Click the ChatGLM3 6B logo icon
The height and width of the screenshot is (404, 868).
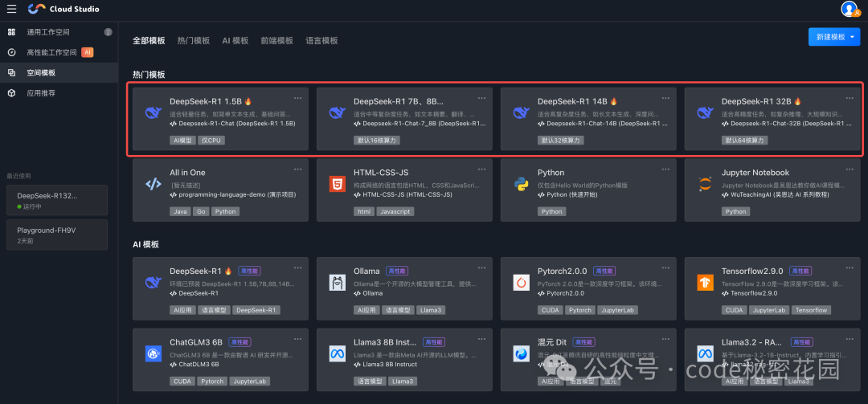[153, 353]
